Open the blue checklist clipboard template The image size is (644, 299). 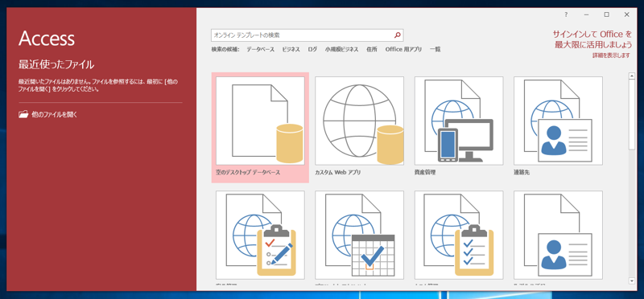(459, 236)
